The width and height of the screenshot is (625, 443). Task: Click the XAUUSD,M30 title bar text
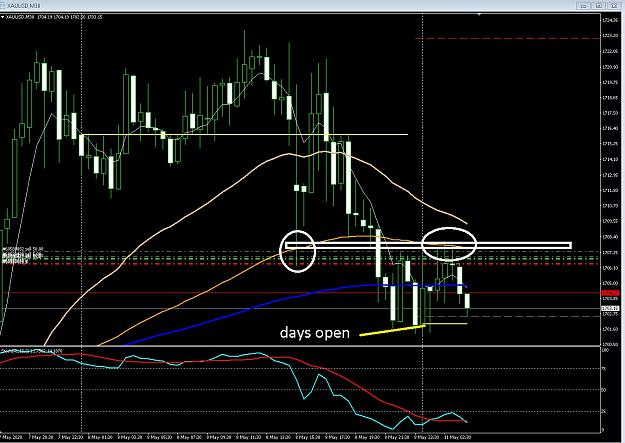24,6
